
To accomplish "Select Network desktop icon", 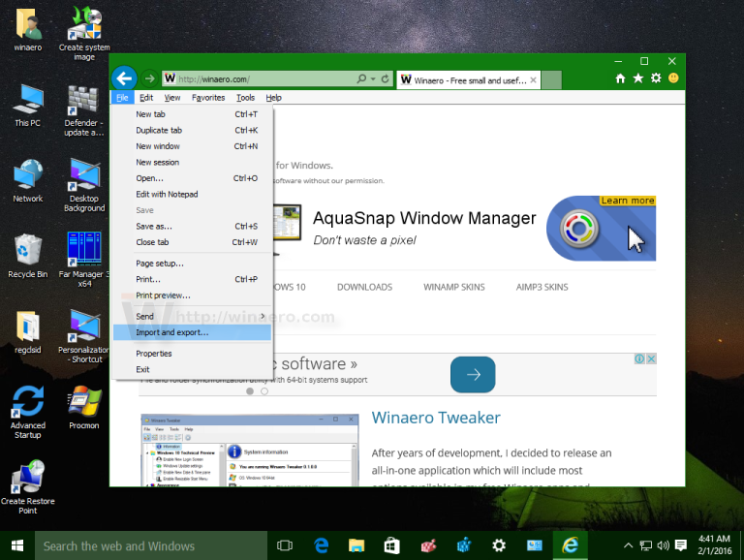I will 27,181.
